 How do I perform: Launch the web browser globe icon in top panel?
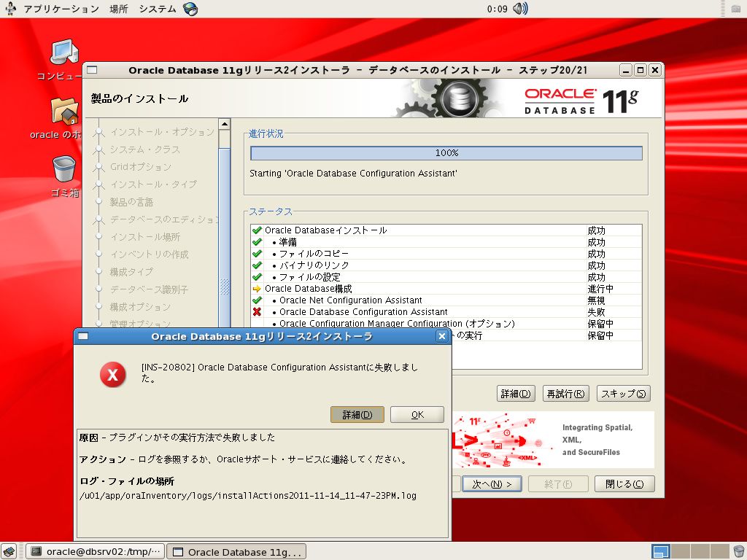[x=190, y=9]
